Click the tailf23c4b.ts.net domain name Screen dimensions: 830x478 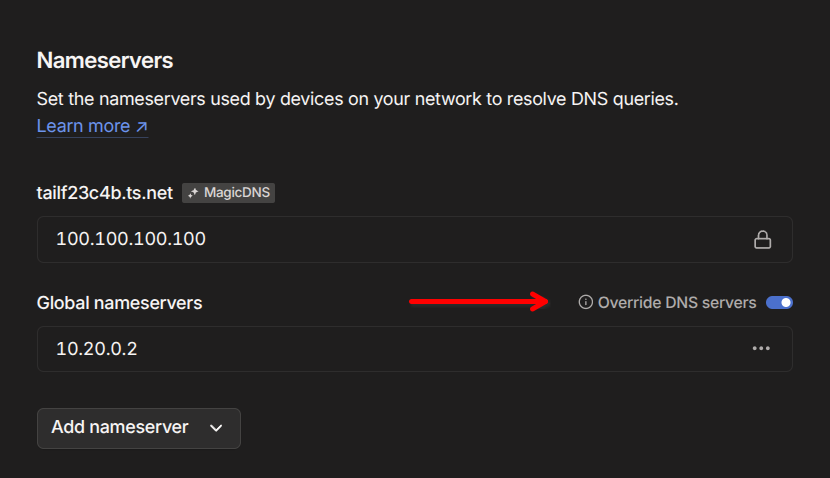click(105, 192)
